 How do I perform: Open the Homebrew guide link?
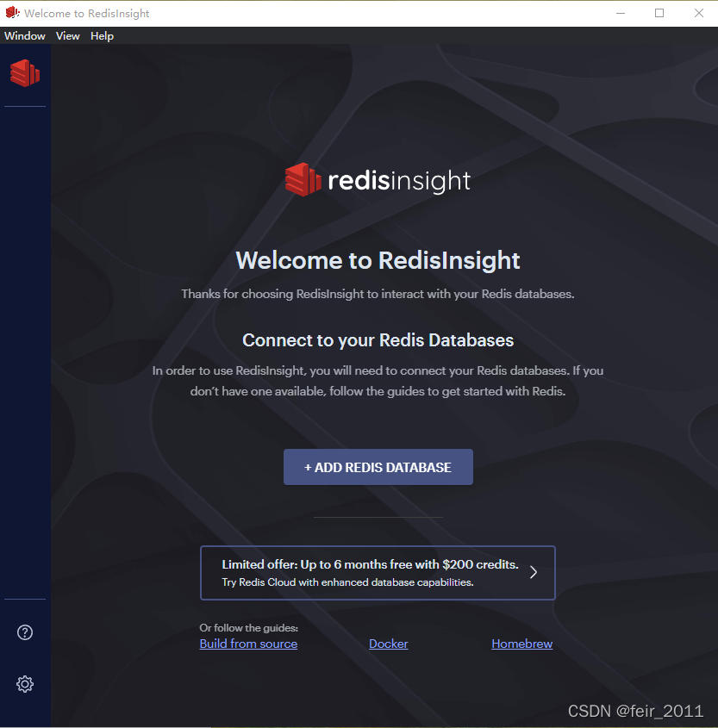(522, 644)
